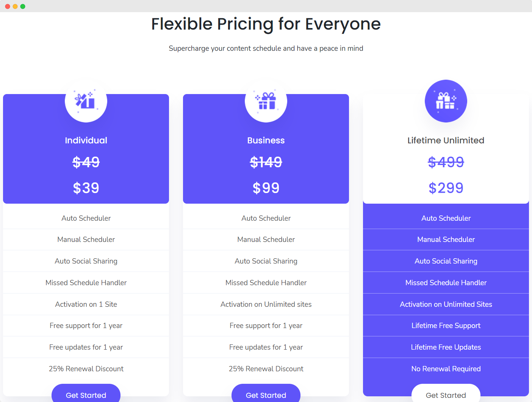
Task: Select Auto Scheduler in the Individual plan
Action: (86, 218)
